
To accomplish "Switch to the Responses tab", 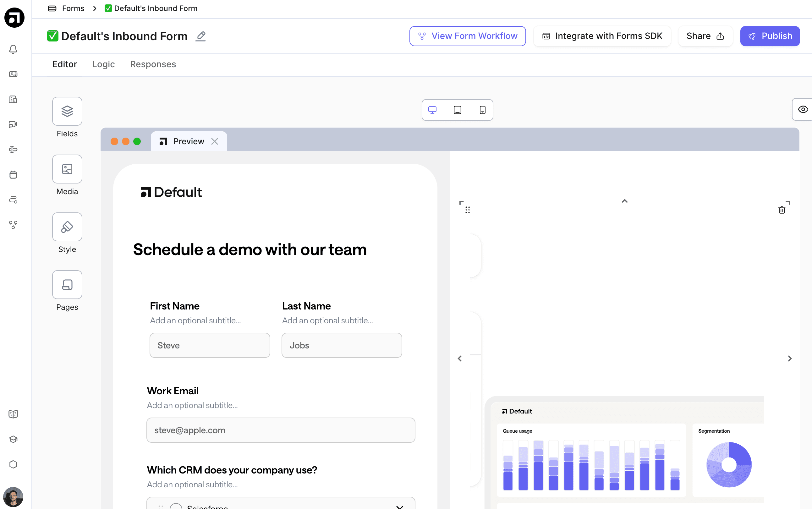I will tap(153, 64).
